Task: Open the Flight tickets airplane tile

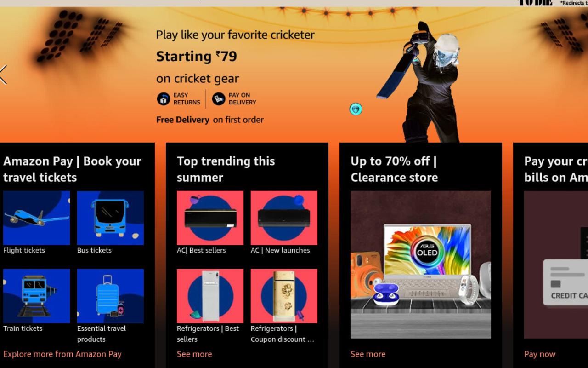Action: pos(36,218)
